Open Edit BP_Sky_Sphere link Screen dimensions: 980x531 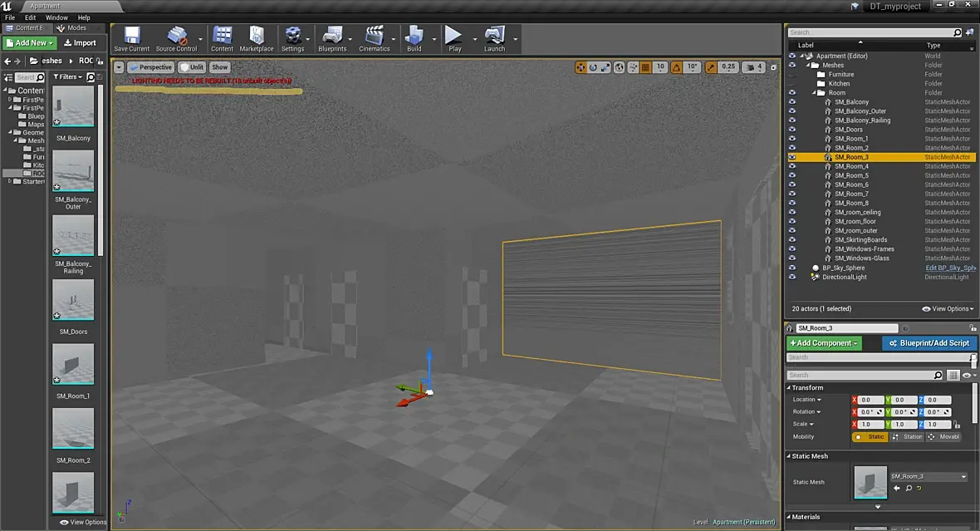(950, 268)
